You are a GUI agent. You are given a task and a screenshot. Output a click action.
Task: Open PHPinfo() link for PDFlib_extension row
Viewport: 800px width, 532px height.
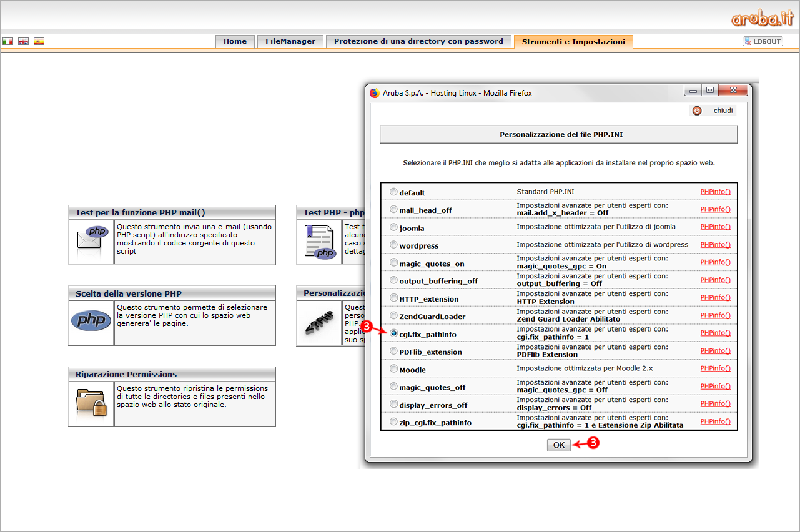tap(715, 351)
